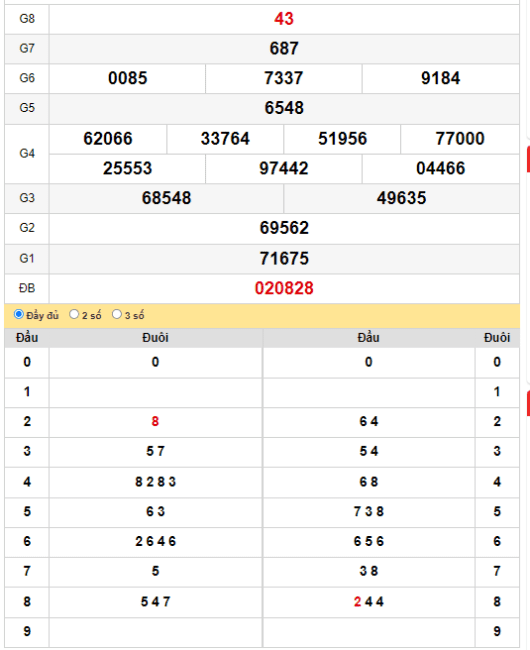Select the "Đầy đủ" radio option
This screenshot has height=650, width=530.
coord(19,314)
